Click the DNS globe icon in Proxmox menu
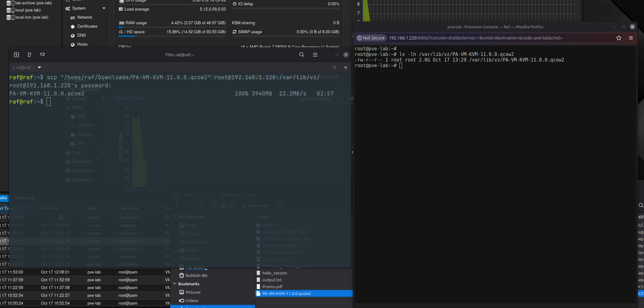The height and width of the screenshot is (308, 644). pos(73,36)
